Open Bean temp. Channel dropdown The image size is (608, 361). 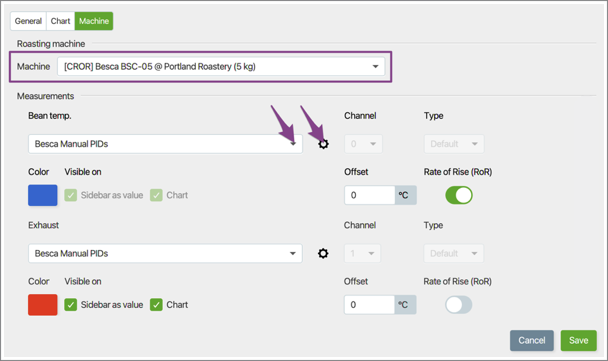363,144
